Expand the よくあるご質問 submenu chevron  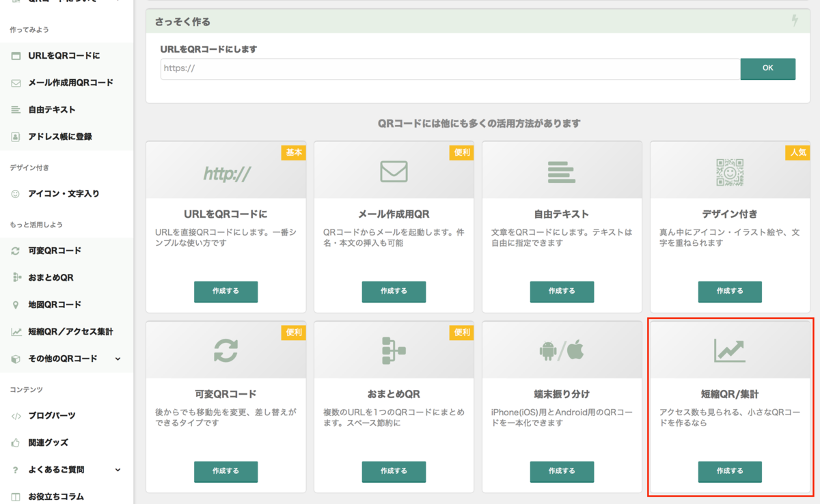(118, 470)
